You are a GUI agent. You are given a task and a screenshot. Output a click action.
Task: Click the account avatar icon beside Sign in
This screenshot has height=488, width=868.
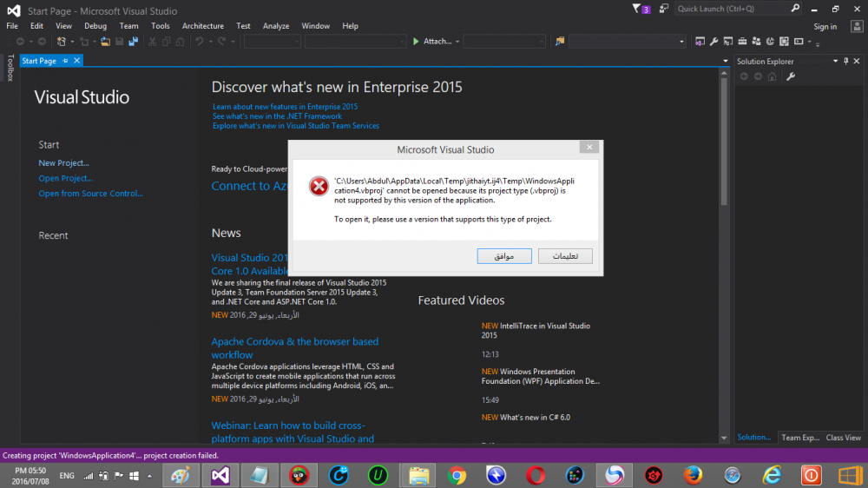tap(857, 26)
